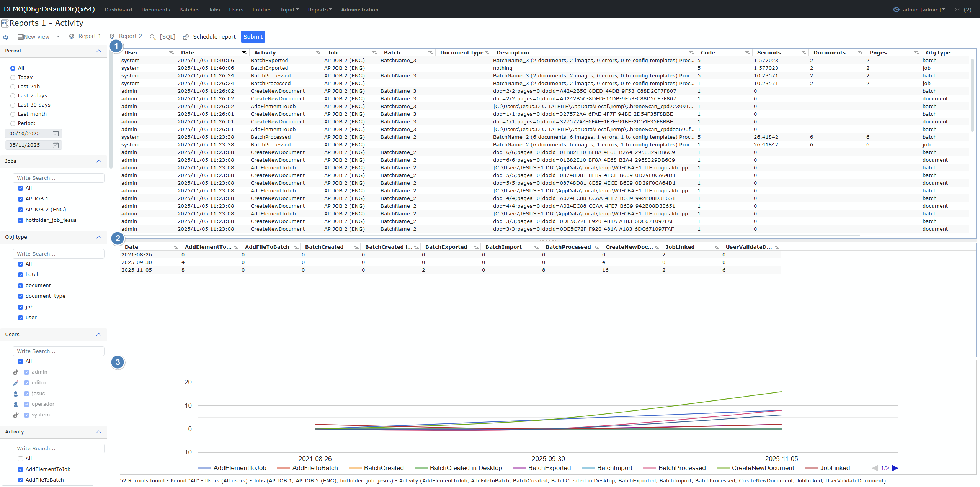
Task: Uncheck the AP JOB 1 checkbox
Action: [x=21, y=199]
